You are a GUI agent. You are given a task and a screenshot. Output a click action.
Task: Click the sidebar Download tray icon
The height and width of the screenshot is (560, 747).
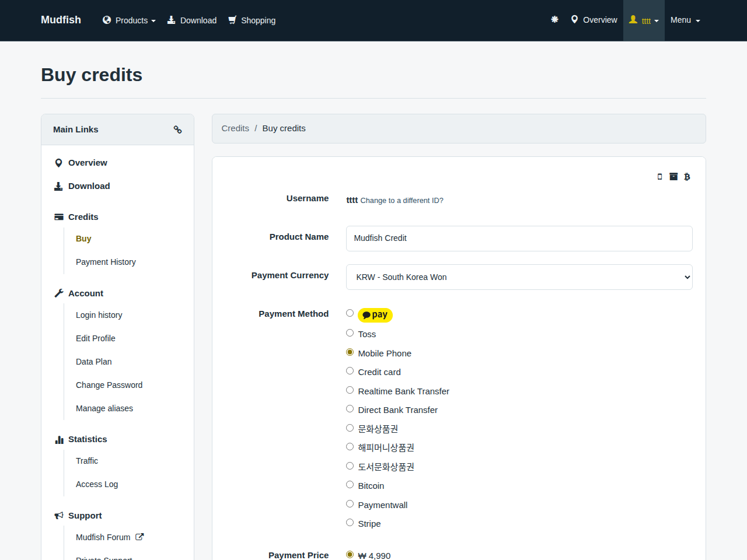(58, 186)
